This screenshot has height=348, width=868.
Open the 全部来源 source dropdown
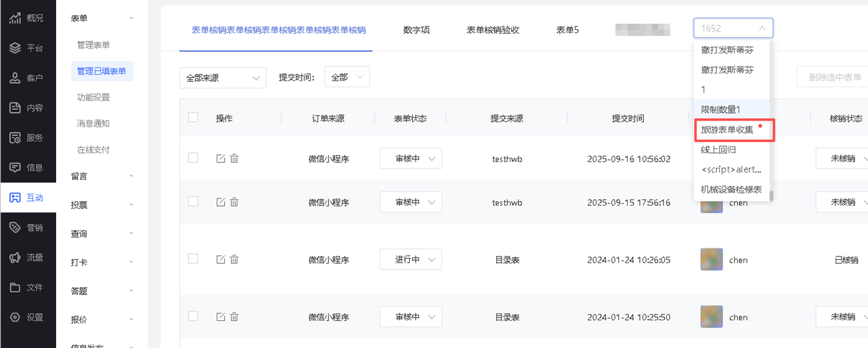tap(223, 78)
